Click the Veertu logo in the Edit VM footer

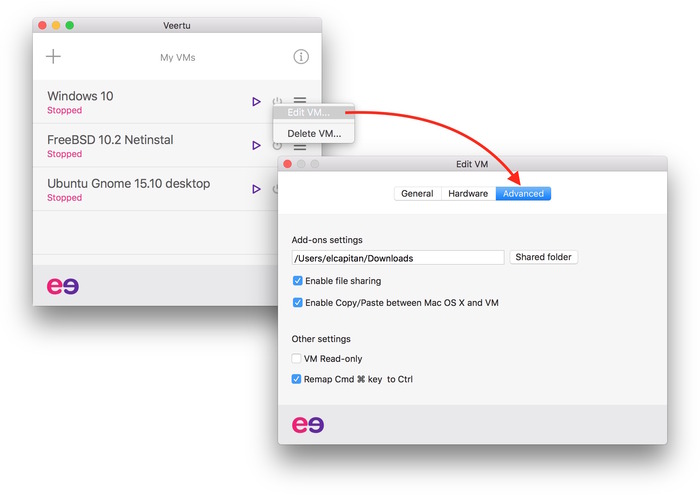click(x=308, y=424)
